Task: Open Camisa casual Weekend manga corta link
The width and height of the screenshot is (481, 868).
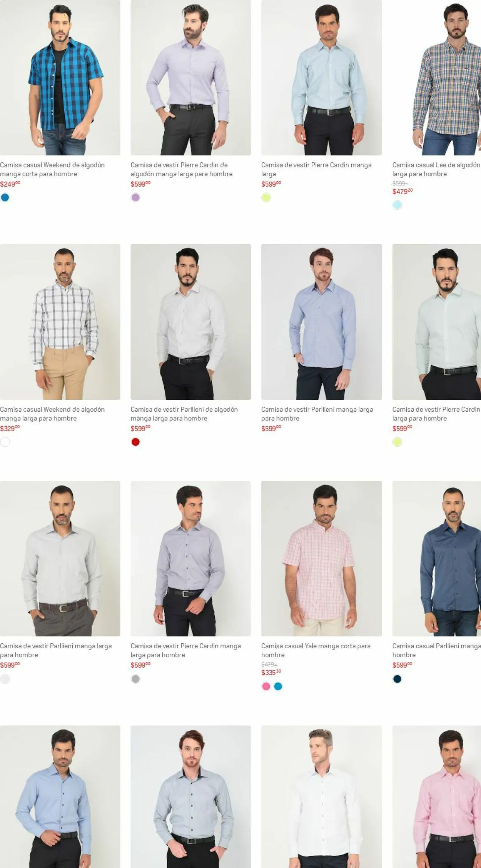Action: coord(52,169)
